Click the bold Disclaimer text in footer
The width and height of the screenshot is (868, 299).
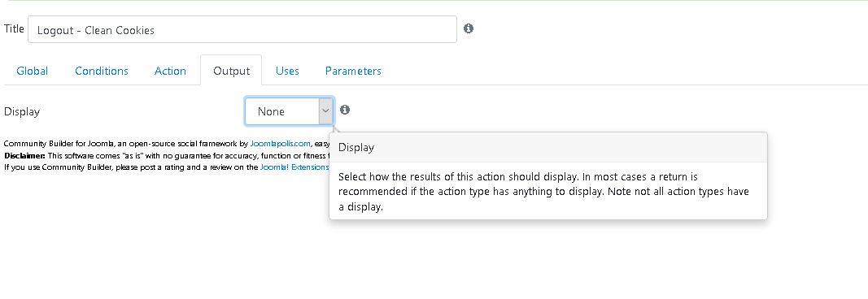point(25,155)
